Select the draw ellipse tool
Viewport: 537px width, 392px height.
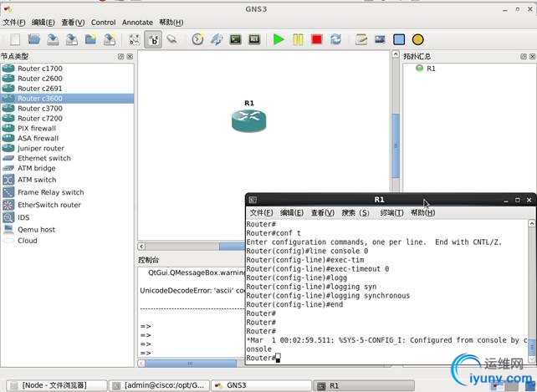pos(418,39)
